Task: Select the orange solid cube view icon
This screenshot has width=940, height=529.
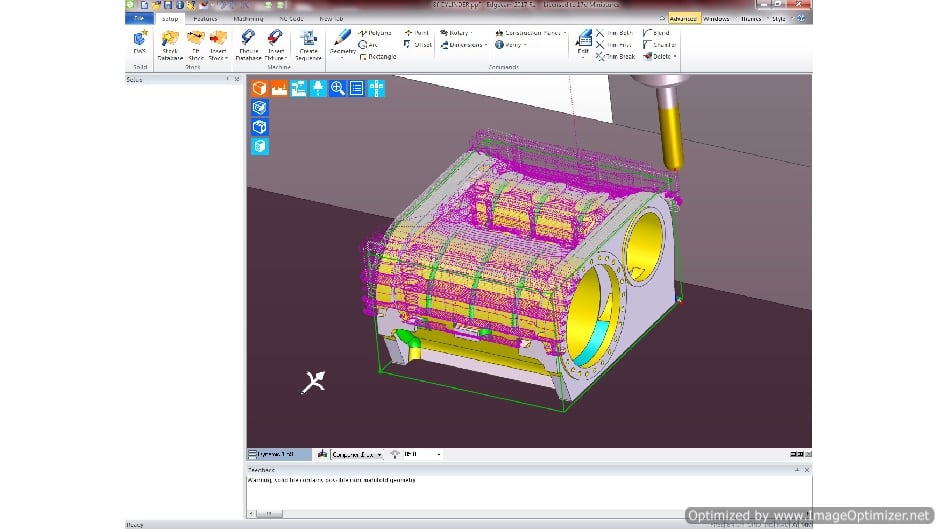Action: pyautogui.click(x=259, y=88)
